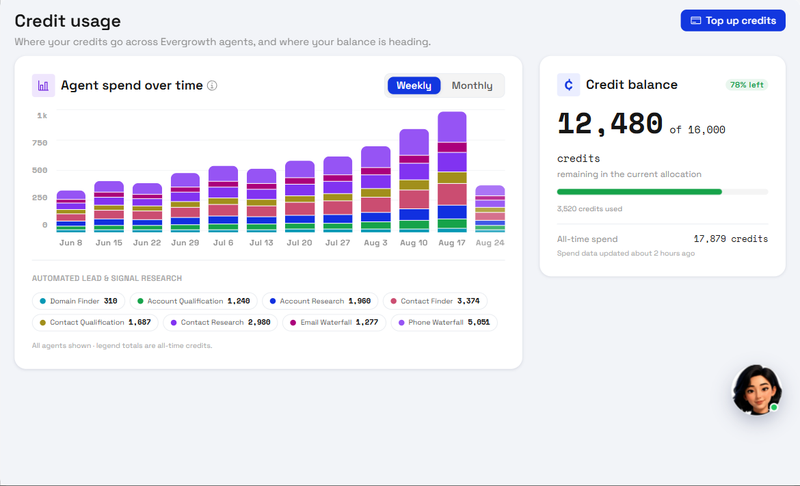Toggle the Contact Research legend chip

click(220, 322)
